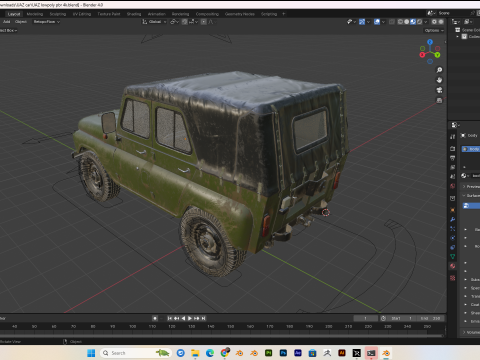Open the Windows Start menu
480x360 pixels.
click(x=91, y=353)
